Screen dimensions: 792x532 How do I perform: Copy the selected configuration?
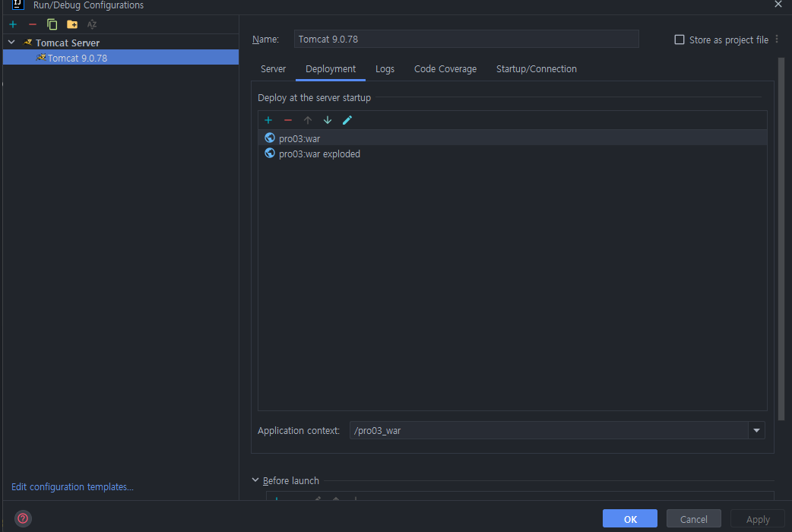tap(52, 24)
